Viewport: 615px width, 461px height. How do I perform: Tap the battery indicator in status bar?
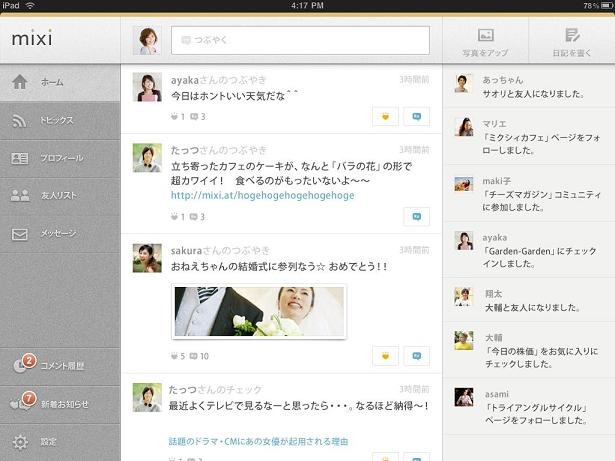point(606,5)
